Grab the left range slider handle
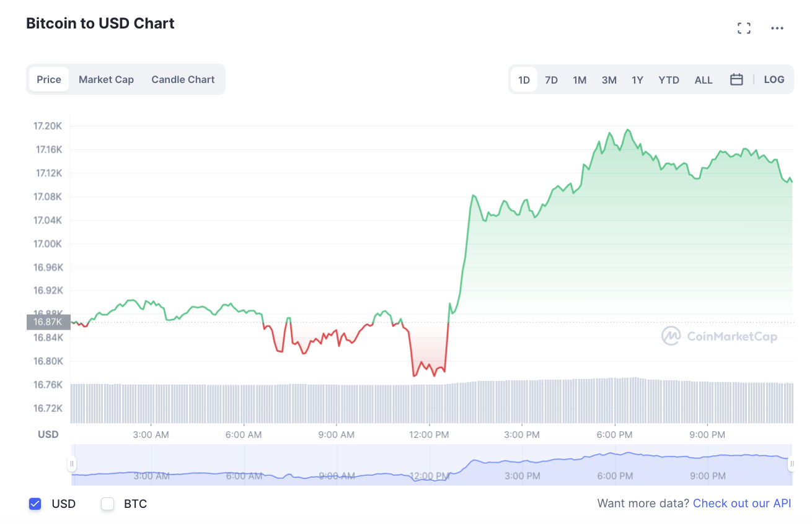This screenshot has width=812, height=524. [x=72, y=463]
